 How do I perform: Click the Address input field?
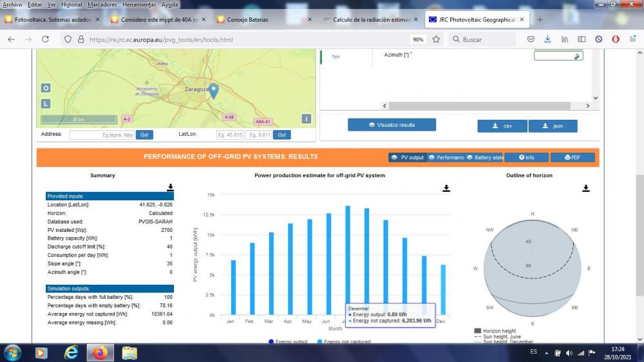[102, 135]
